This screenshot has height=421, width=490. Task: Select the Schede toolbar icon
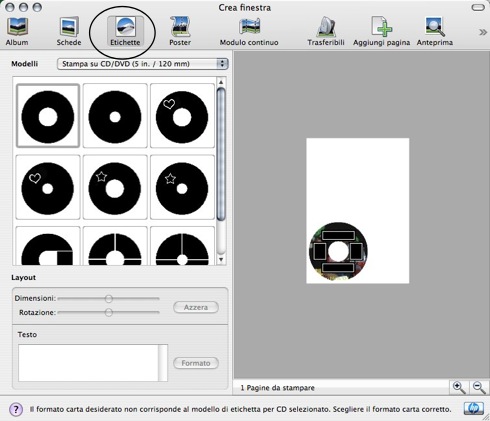(69, 32)
